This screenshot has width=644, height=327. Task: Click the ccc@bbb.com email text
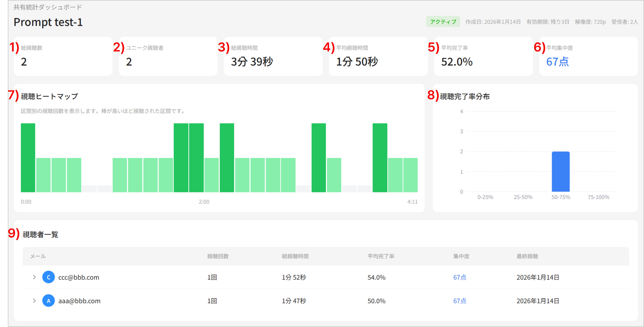tap(79, 277)
